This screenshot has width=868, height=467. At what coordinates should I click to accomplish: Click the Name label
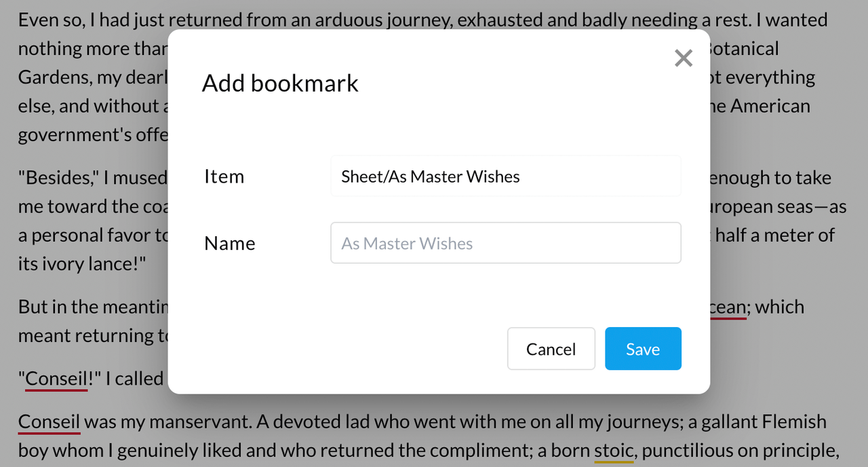click(x=229, y=243)
